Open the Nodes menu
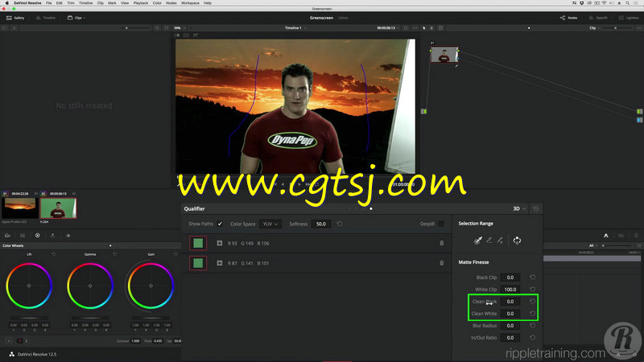The width and height of the screenshot is (644, 362). click(171, 3)
